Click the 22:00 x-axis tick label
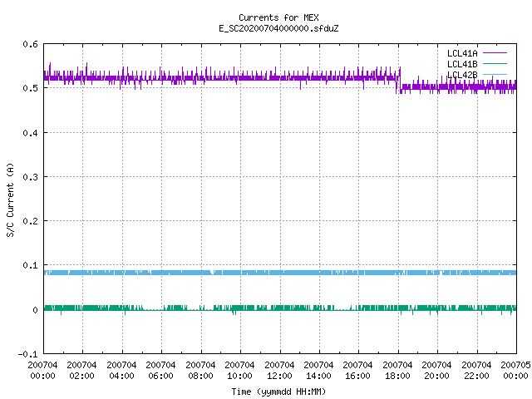The width and height of the screenshot is (532, 399). [476, 376]
